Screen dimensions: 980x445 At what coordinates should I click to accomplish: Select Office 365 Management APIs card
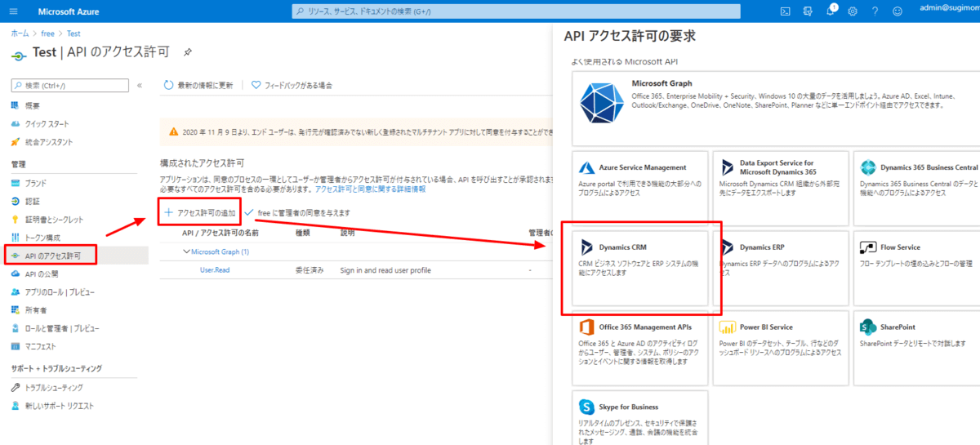(x=640, y=348)
